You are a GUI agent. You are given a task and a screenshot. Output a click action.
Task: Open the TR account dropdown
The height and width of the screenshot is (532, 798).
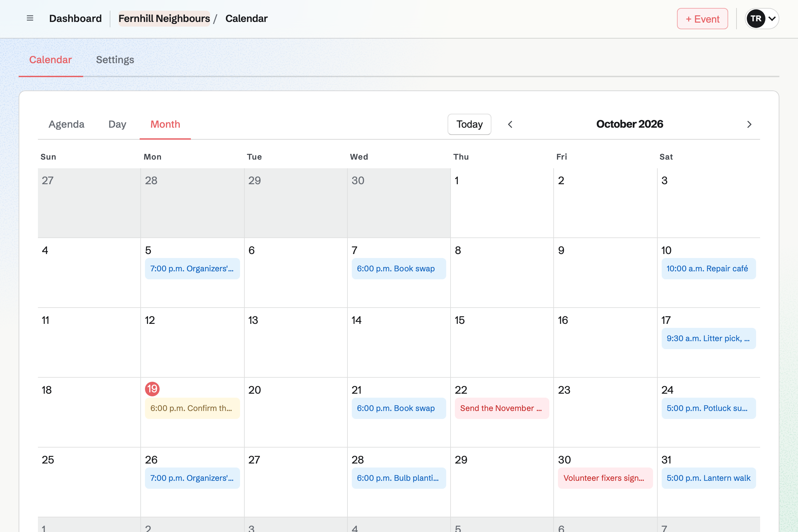762,19
